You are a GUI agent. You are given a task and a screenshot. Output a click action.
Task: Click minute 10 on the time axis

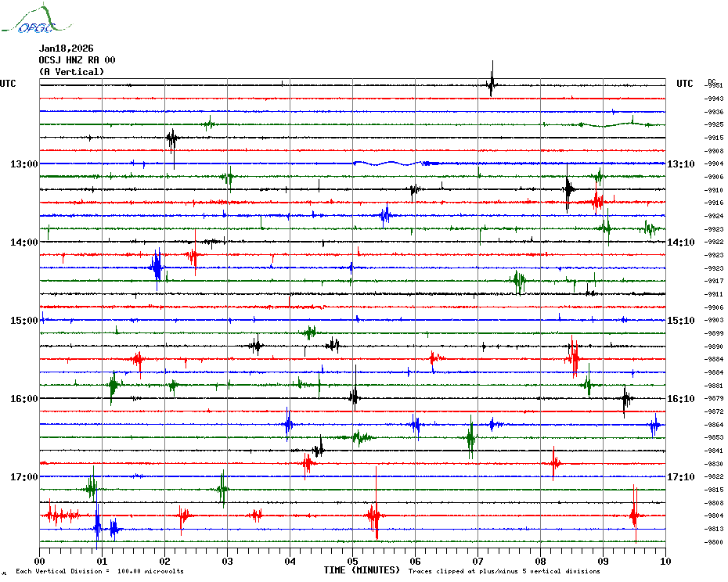click(666, 561)
